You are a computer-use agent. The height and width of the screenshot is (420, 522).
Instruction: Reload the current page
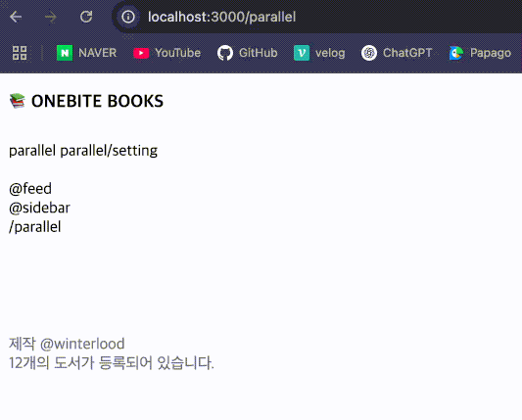coord(86,17)
